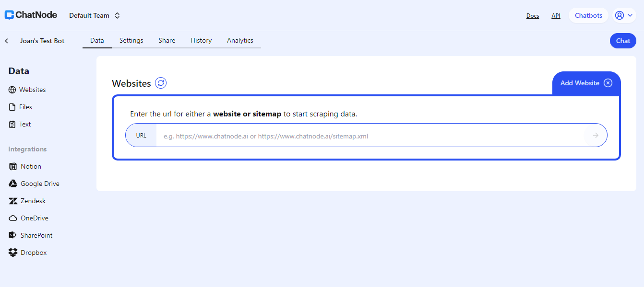Click the ChatNode logo
Screen dimensions: 644x287
[x=31, y=15]
